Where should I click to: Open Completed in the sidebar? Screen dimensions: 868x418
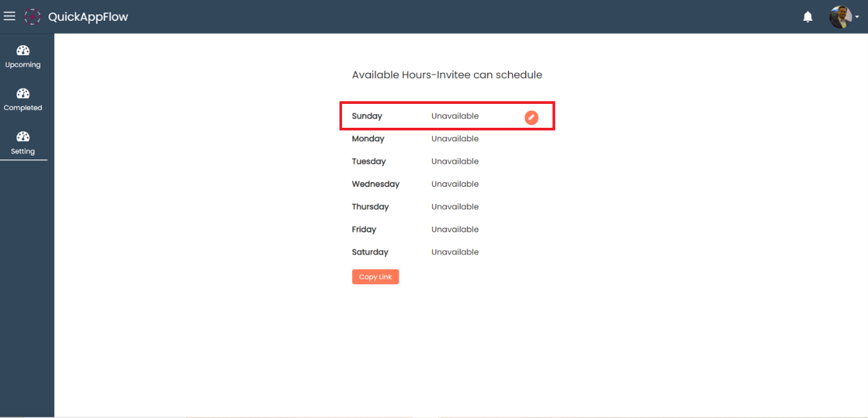coord(23,100)
